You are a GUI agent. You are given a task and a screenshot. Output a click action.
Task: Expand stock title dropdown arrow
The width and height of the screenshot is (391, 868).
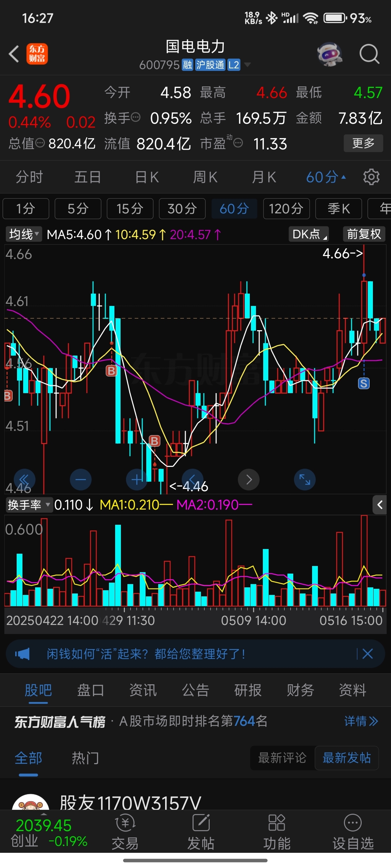pyautogui.click(x=247, y=65)
